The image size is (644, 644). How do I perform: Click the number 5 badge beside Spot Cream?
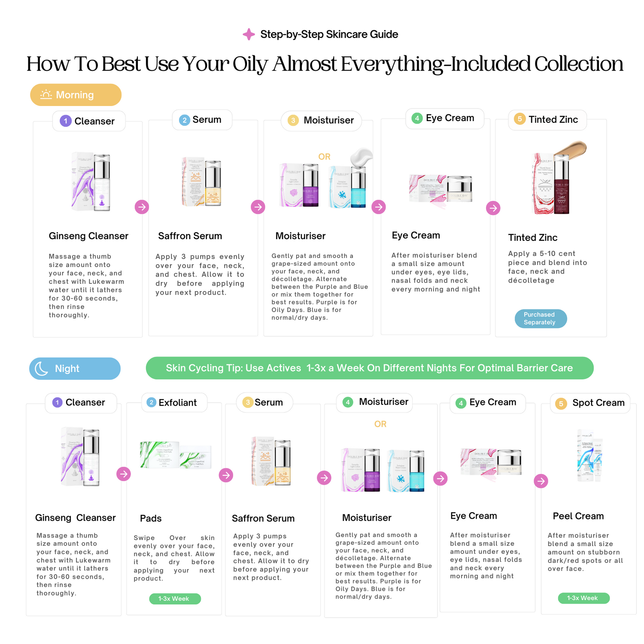(x=561, y=404)
